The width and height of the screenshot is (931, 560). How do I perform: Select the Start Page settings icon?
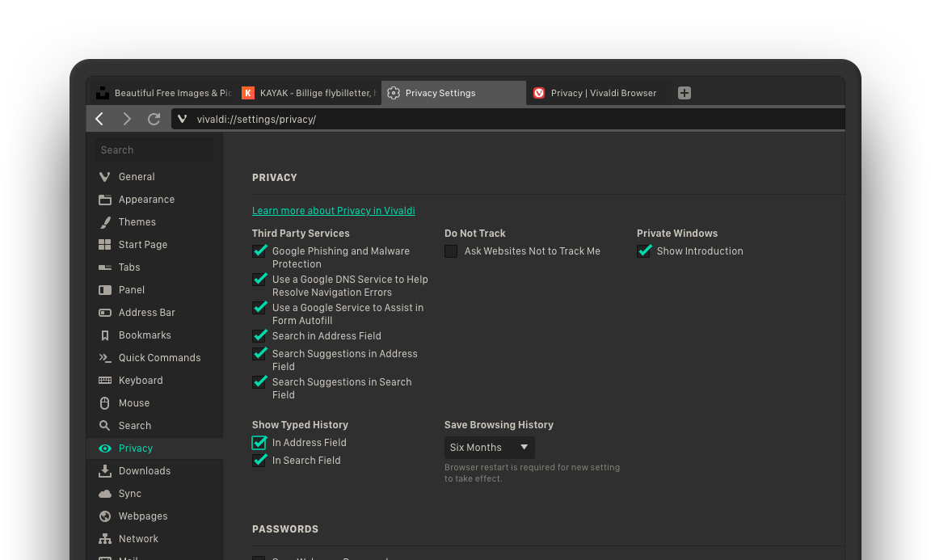pyautogui.click(x=106, y=244)
